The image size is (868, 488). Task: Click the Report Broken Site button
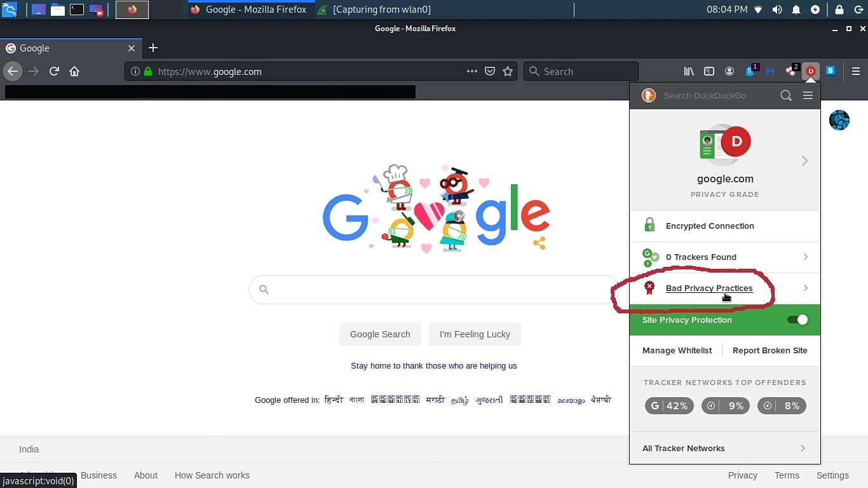pos(770,350)
